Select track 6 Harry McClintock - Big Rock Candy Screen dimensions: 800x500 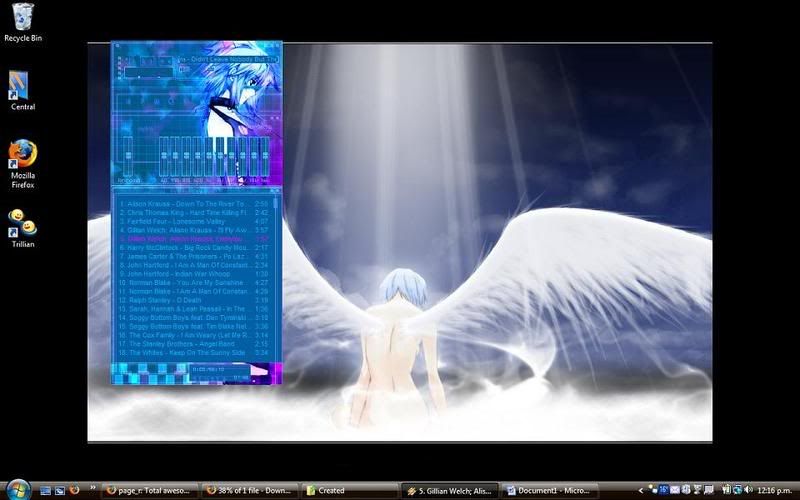(x=194, y=247)
